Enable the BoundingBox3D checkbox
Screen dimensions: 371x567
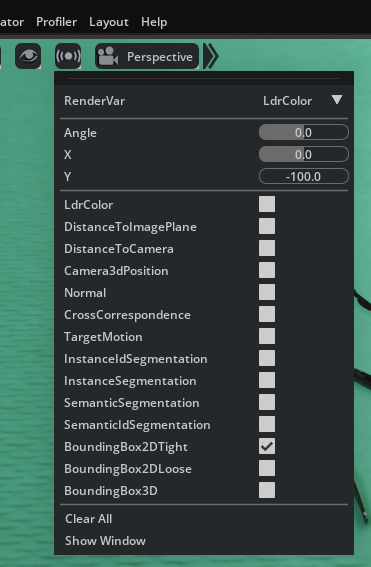[x=267, y=490]
